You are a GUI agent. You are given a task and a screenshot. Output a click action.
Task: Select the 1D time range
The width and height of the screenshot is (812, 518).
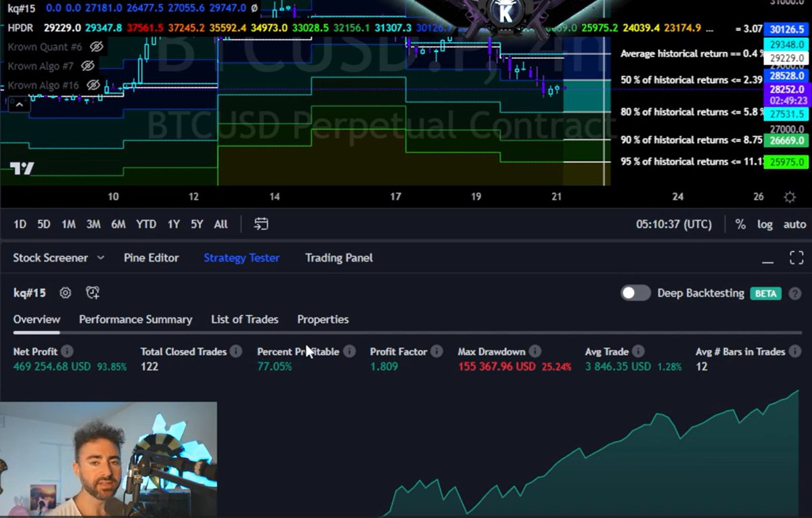20,224
